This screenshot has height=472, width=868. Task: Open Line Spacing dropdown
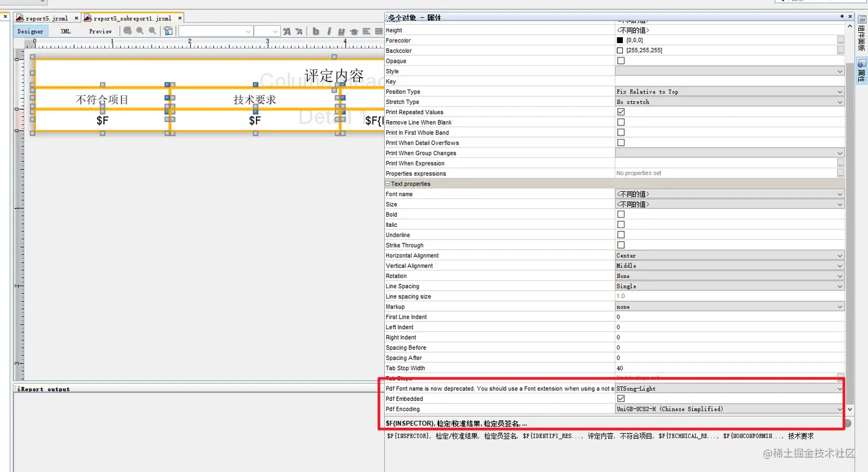coord(730,286)
